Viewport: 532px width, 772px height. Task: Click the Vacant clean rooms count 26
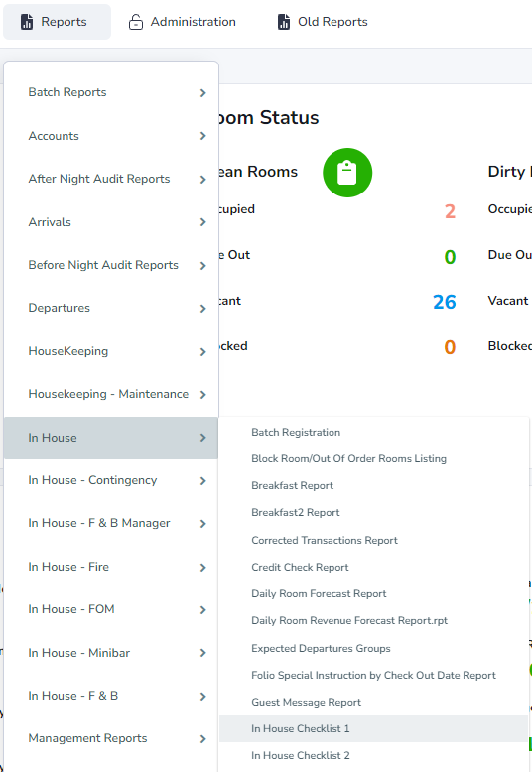445,302
